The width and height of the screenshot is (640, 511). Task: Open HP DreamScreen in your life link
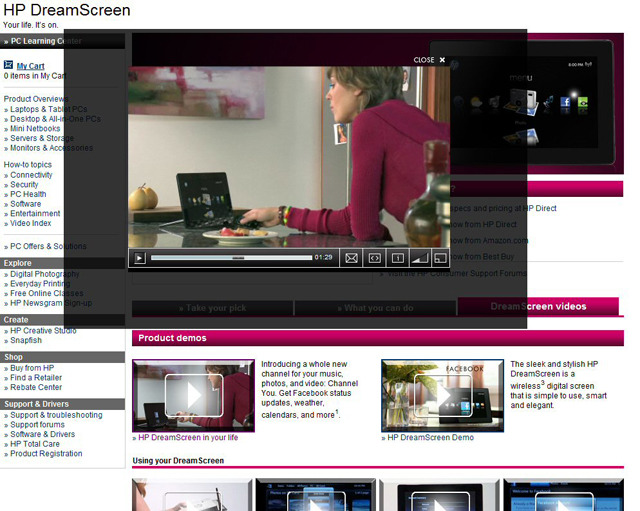click(x=188, y=437)
